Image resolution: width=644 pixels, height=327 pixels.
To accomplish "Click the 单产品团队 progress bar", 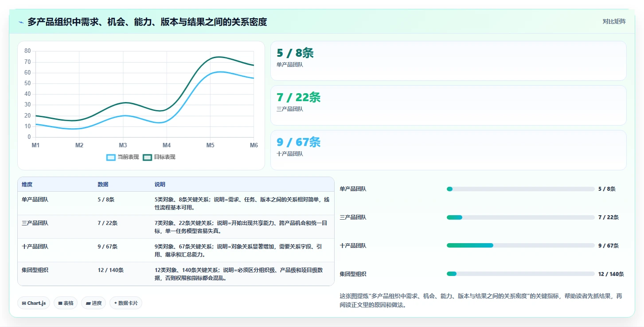I will pos(521,189).
